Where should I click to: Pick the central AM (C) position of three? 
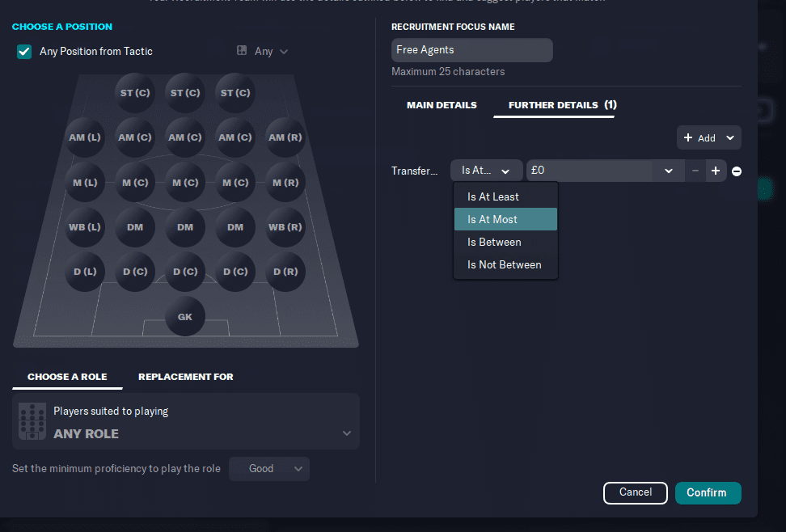tap(185, 137)
